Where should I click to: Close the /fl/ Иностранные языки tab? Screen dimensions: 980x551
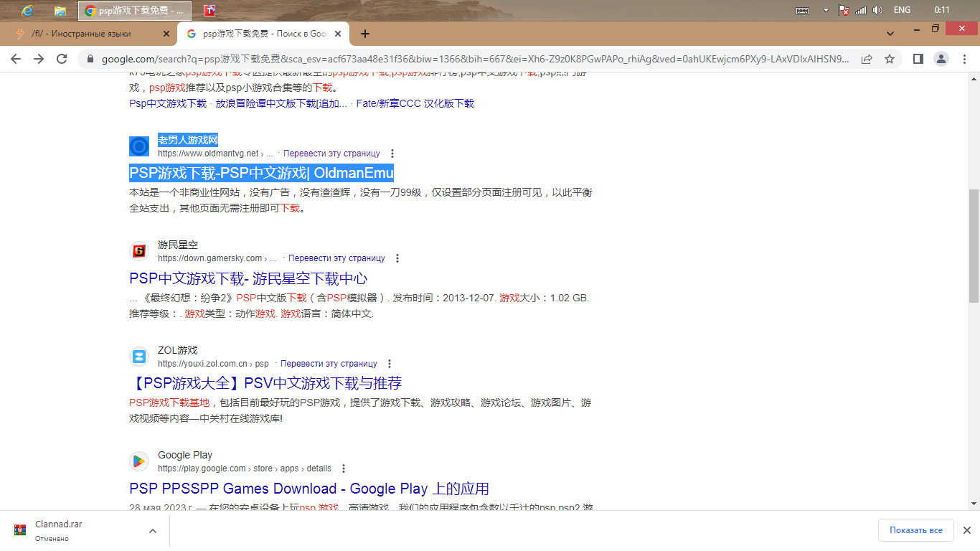click(166, 34)
